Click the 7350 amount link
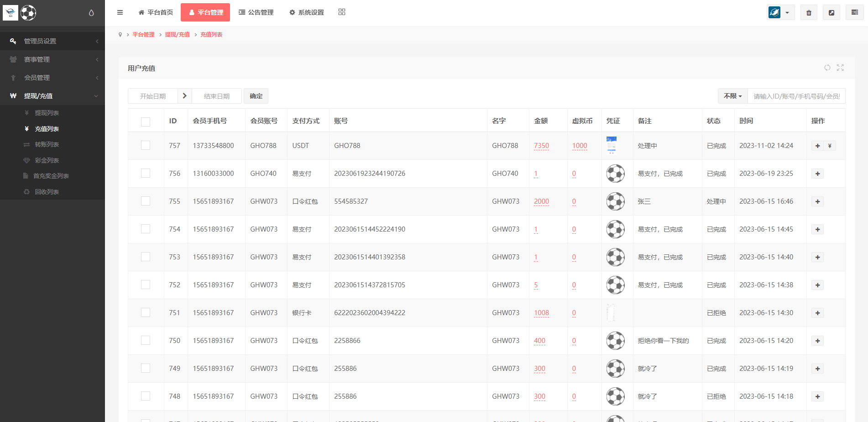This screenshot has height=422, width=868. (x=541, y=146)
